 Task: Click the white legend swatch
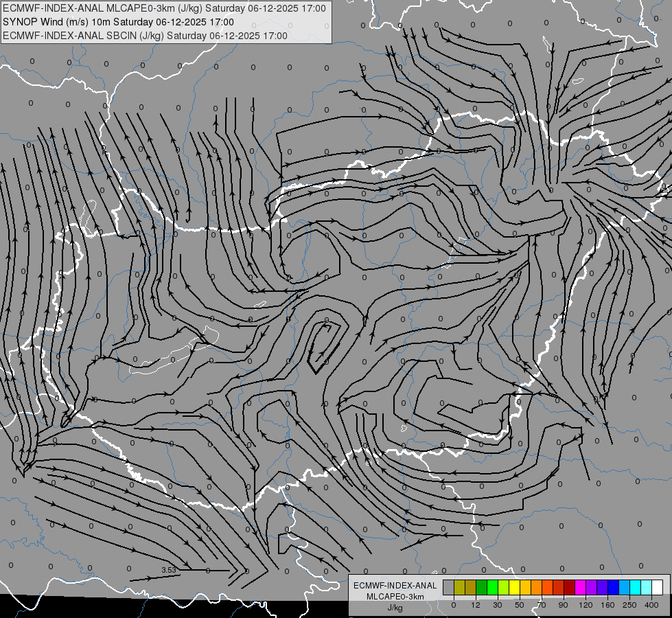pyautogui.click(x=658, y=587)
